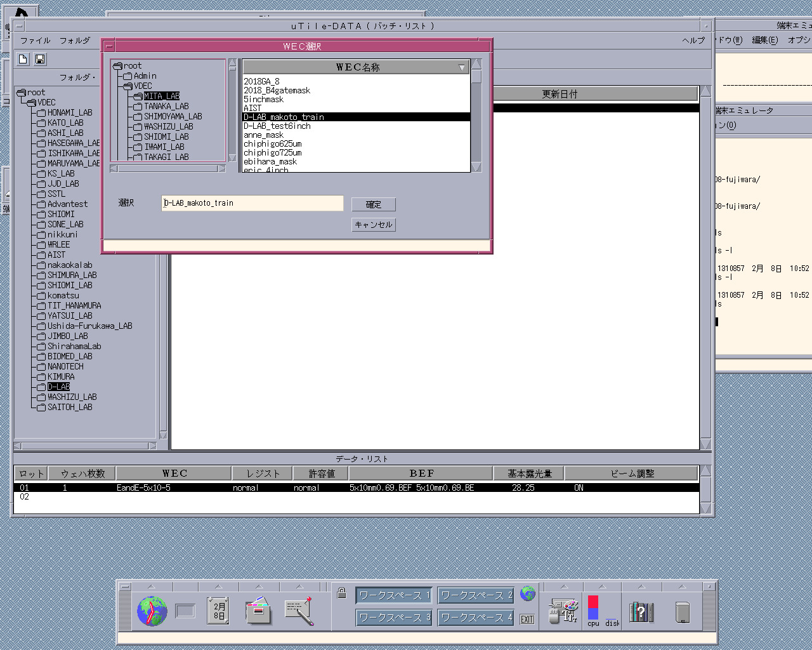Open the file manager drawer icon
The height and width of the screenshot is (650, 812).
(x=258, y=611)
